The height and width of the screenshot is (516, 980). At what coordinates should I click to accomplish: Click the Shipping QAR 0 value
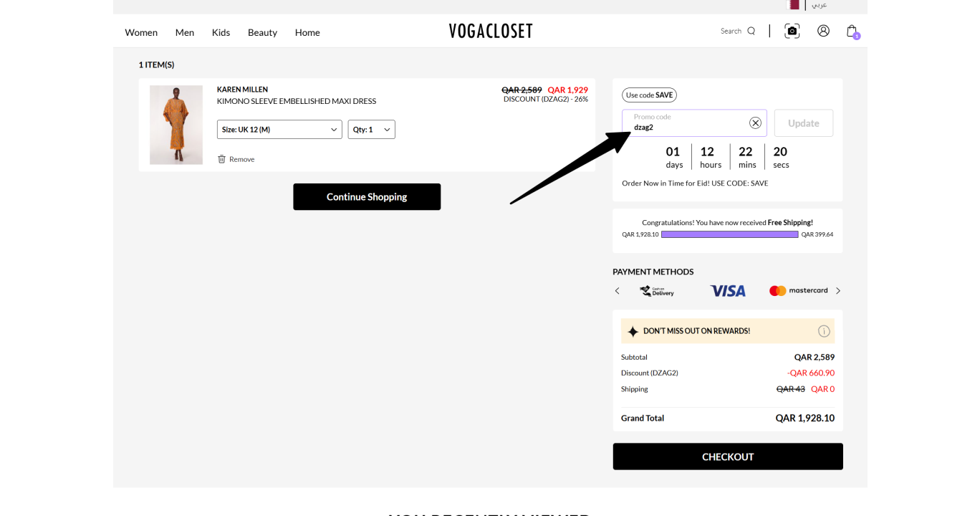coord(822,389)
